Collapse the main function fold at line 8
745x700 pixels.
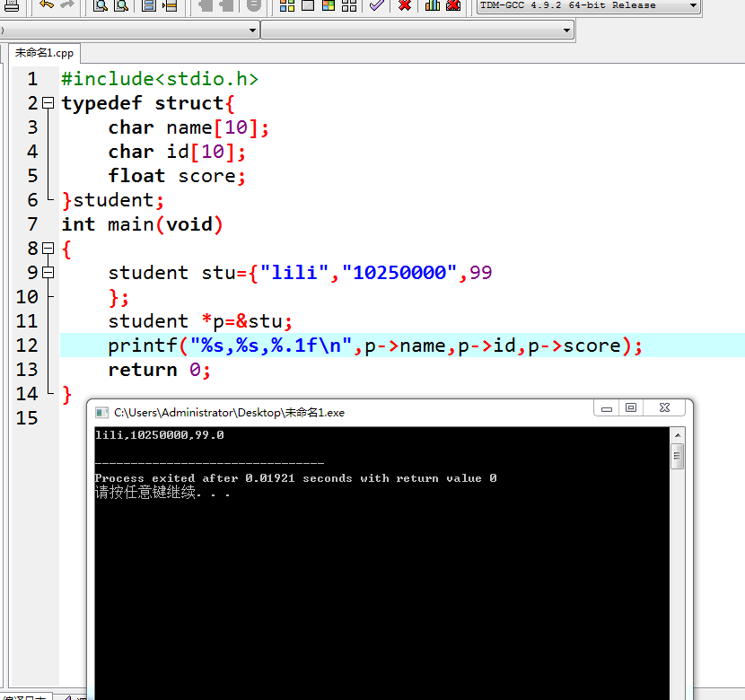tap(48, 248)
